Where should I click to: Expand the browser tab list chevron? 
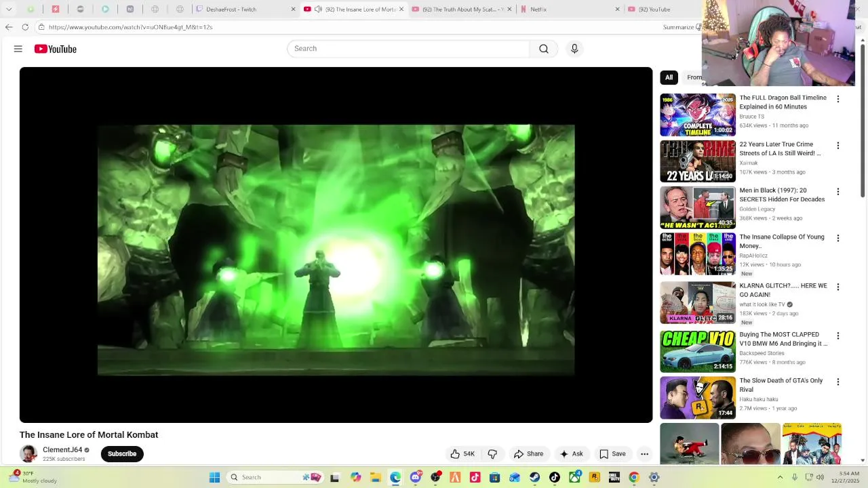click(x=9, y=9)
